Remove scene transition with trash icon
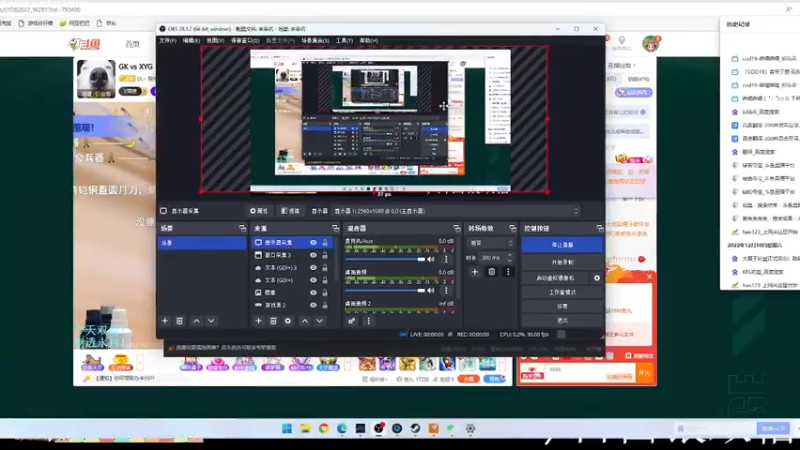Screen dimensions: 800x450 coord(491,272)
